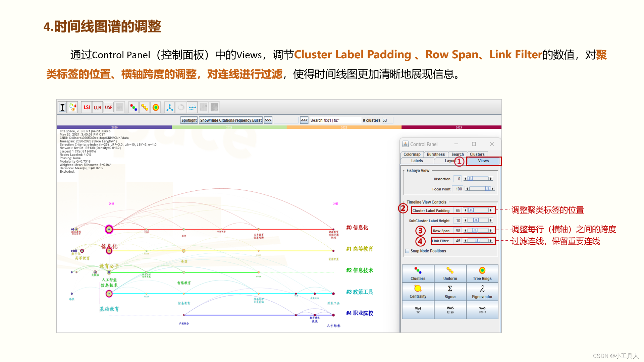Click the Distortion slider track
644x362 pixels.
[480, 179]
